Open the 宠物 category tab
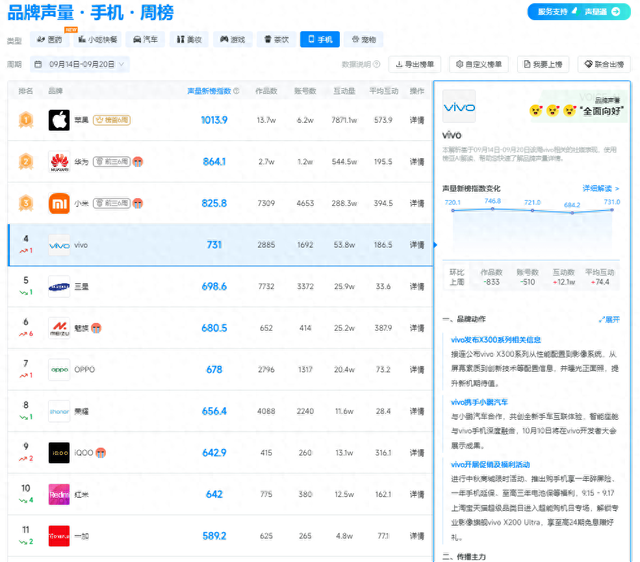 click(x=364, y=40)
